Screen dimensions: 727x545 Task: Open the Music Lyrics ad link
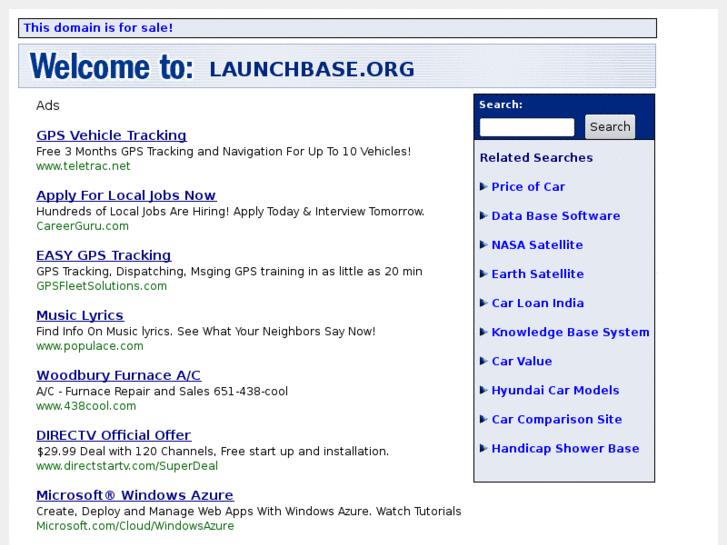(80, 315)
